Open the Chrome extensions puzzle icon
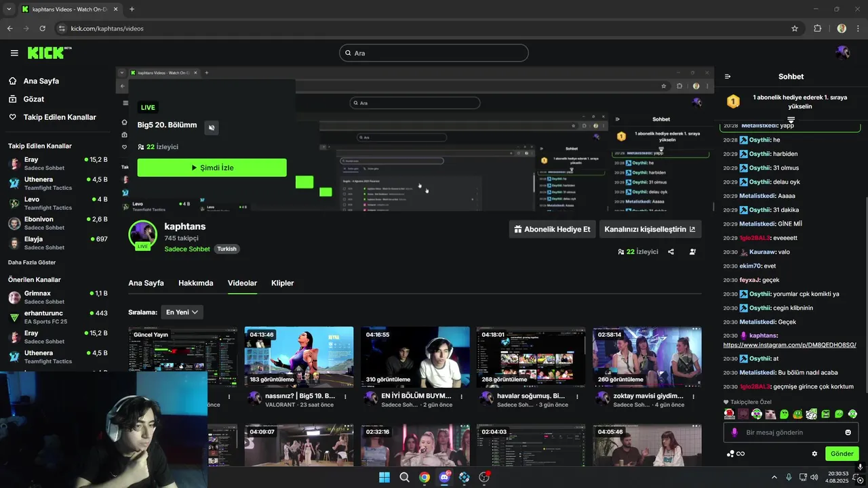This screenshot has width=868, height=488. (x=817, y=28)
